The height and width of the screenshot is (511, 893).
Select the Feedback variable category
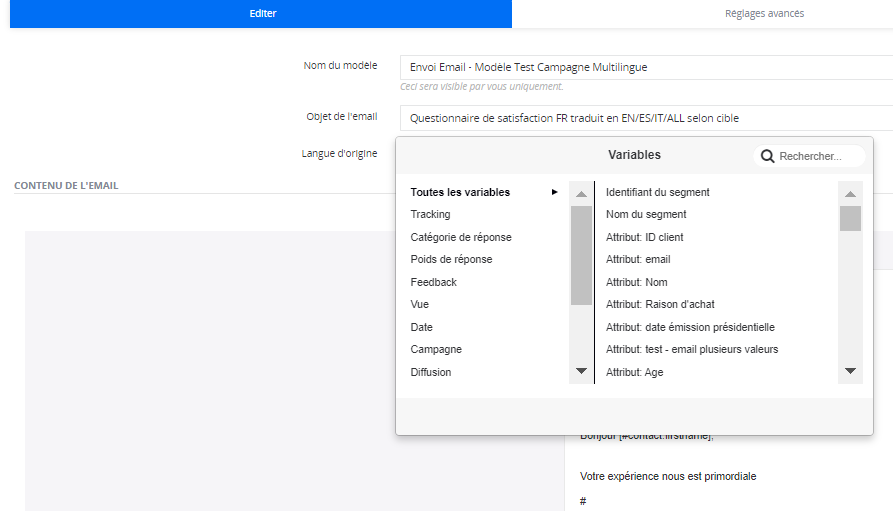(x=433, y=282)
